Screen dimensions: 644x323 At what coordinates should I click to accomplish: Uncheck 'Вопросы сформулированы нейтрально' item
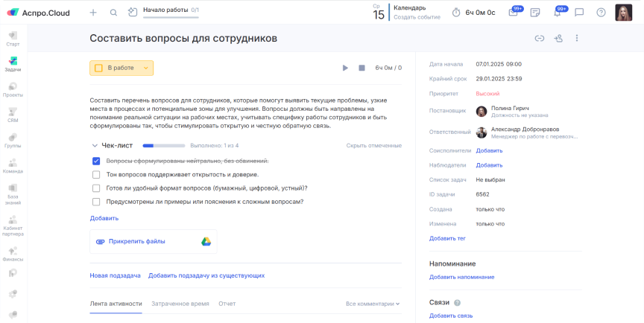96,161
